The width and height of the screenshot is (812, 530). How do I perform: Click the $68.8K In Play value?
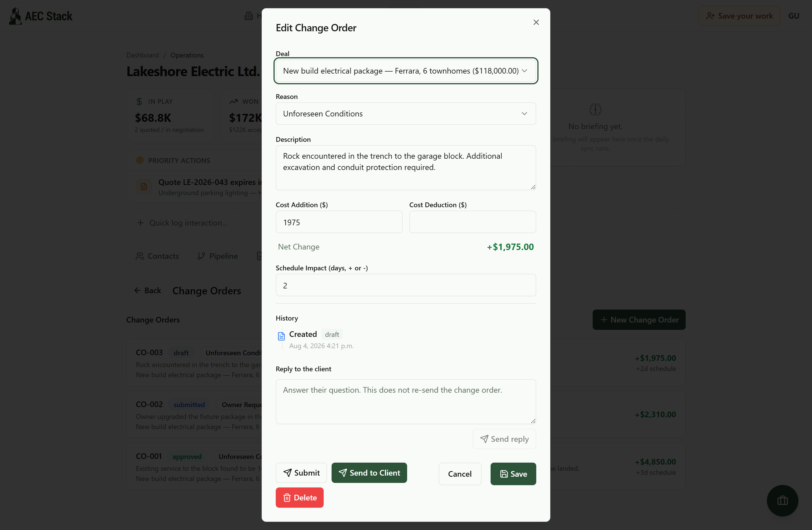[x=153, y=118]
